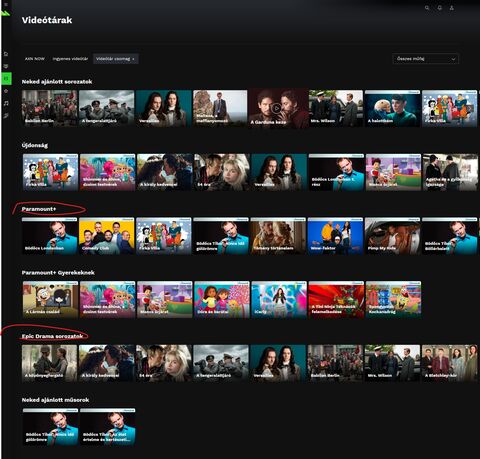Click the Epic Drama sorozatok heading

[52, 336]
